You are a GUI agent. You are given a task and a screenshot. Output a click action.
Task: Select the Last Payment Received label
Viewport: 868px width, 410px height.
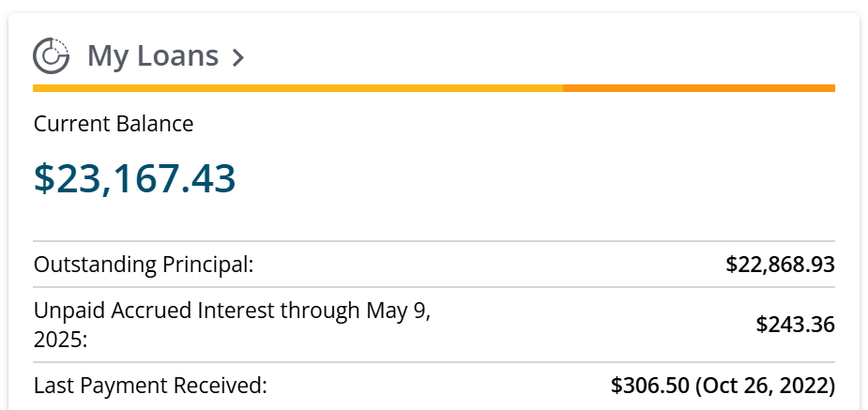coord(150,386)
